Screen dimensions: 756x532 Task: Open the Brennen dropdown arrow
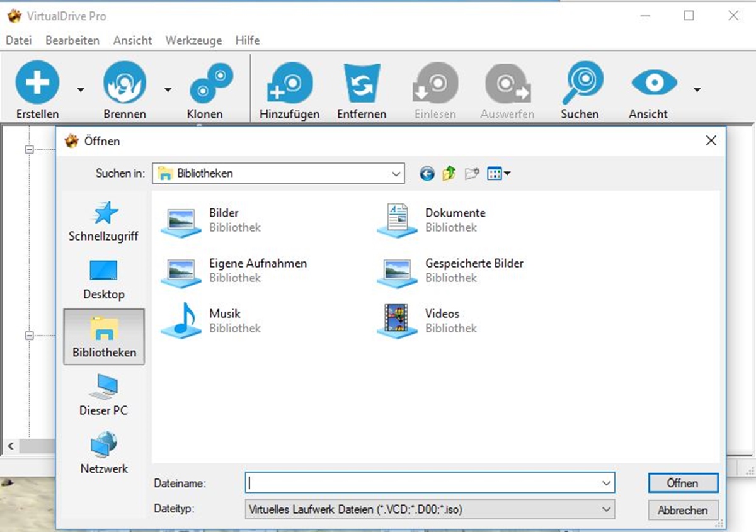click(168, 90)
